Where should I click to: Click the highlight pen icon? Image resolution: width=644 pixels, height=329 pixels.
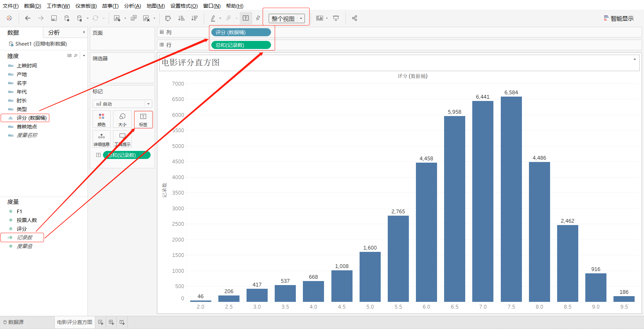point(213,18)
